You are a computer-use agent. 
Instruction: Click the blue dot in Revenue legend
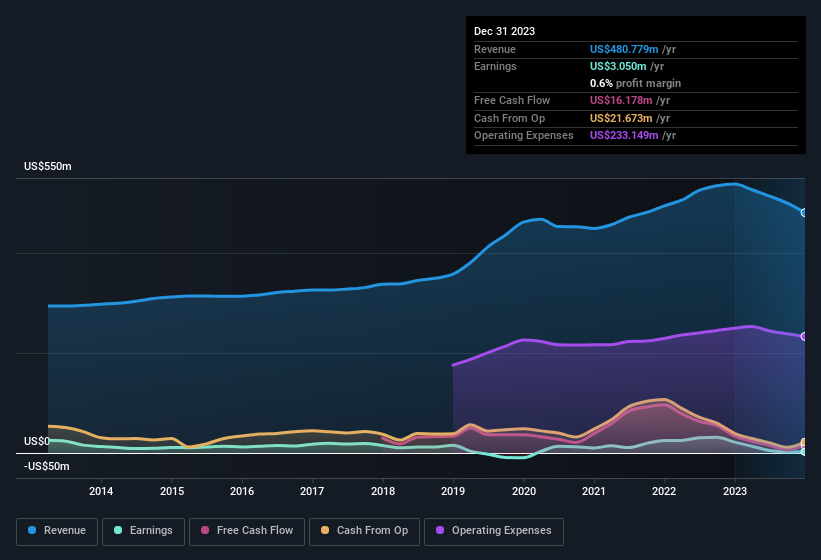33,531
